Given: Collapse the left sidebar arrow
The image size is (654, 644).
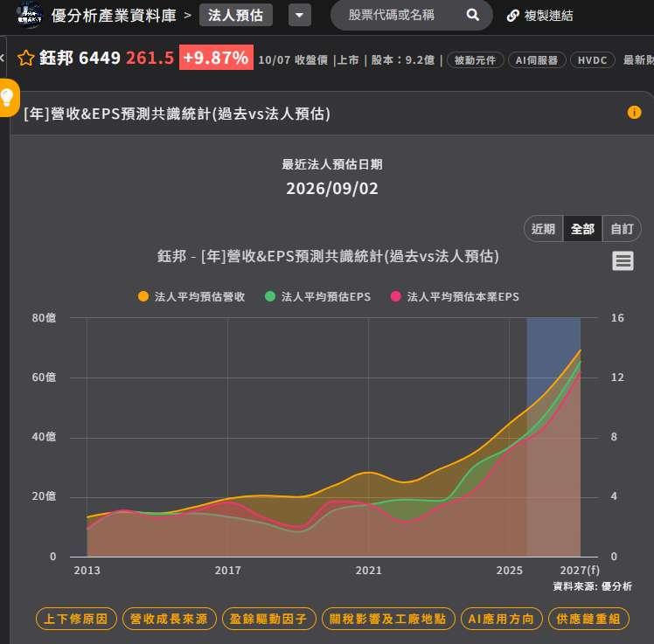Looking at the screenshot, I should click(2, 58).
